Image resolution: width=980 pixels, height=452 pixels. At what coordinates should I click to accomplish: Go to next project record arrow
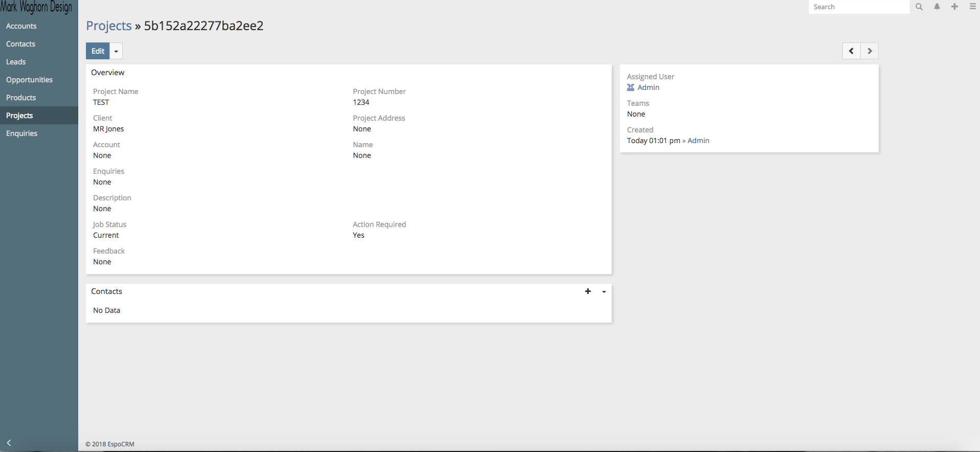click(870, 51)
